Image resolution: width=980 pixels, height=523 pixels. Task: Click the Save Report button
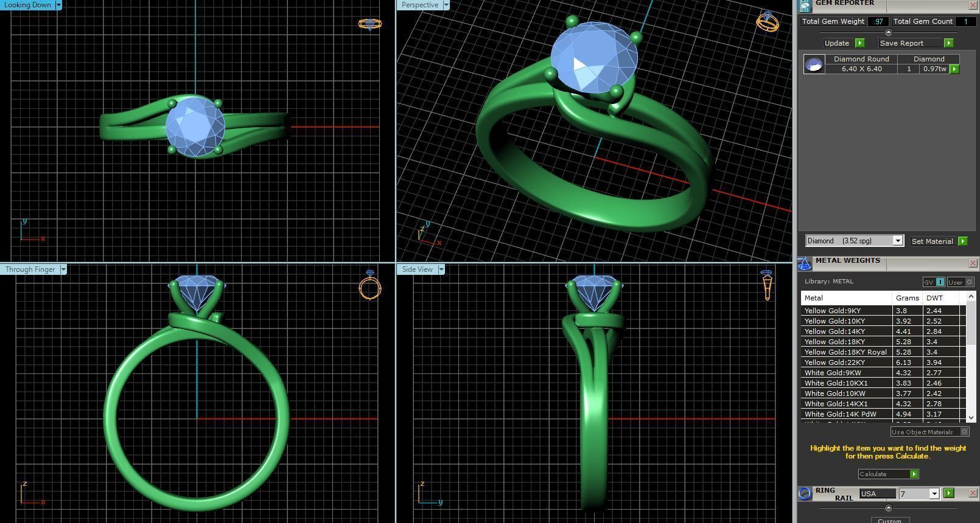pyautogui.click(x=911, y=43)
